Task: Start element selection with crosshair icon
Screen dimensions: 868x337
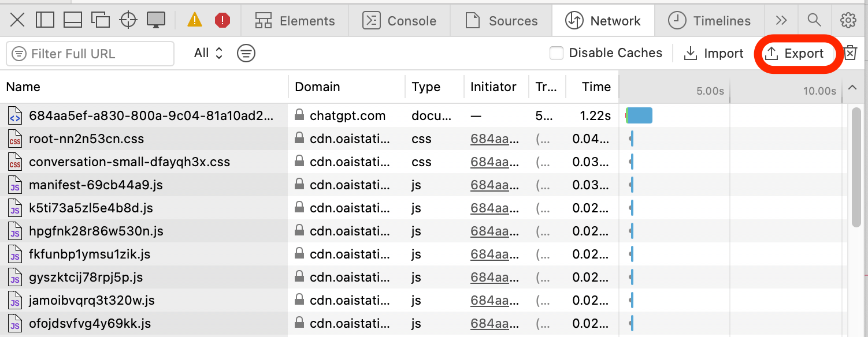Action: coord(128,20)
